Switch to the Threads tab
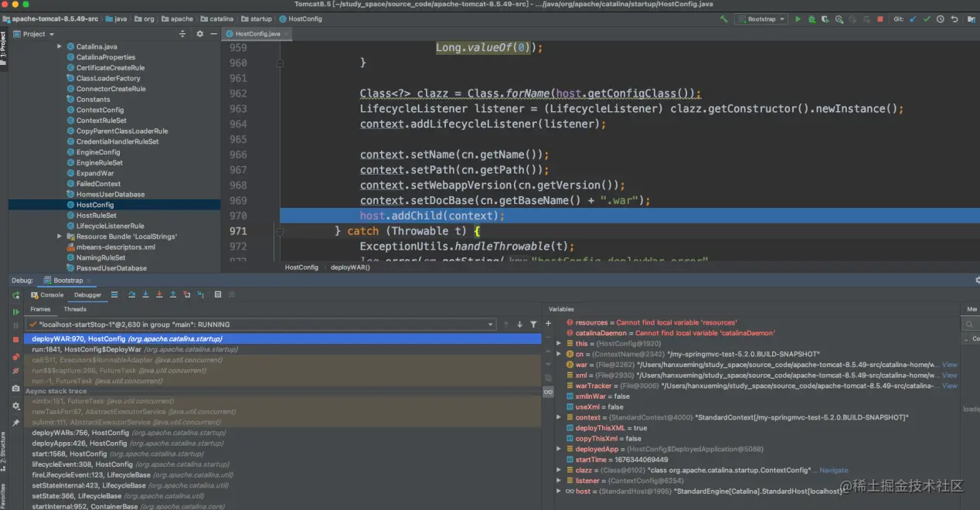The image size is (980, 510). 75,309
